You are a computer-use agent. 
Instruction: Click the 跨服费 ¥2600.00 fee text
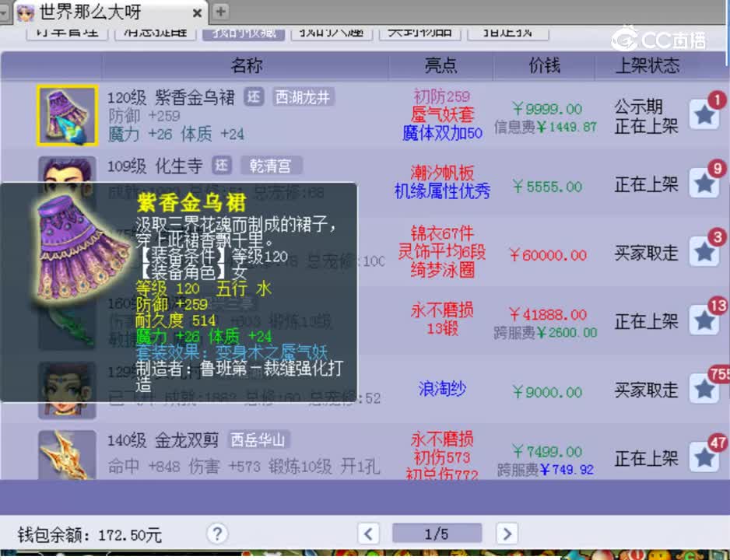click(546, 333)
